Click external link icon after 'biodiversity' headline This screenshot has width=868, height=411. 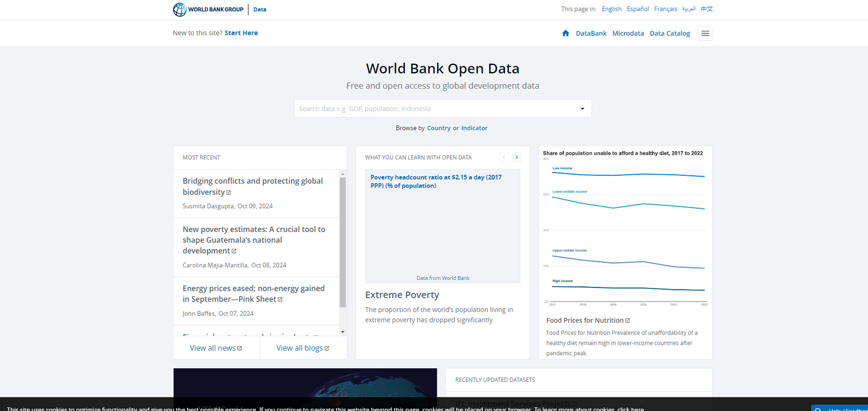pos(228,192)
